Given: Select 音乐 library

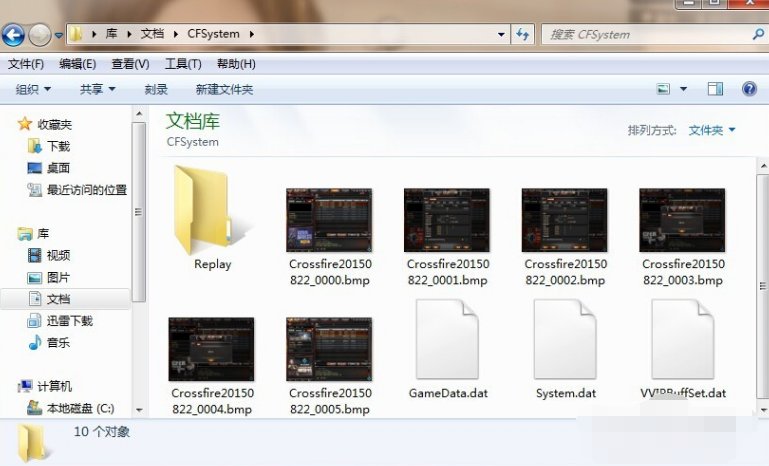Looking at the screenshot, I should pos(58,343).
